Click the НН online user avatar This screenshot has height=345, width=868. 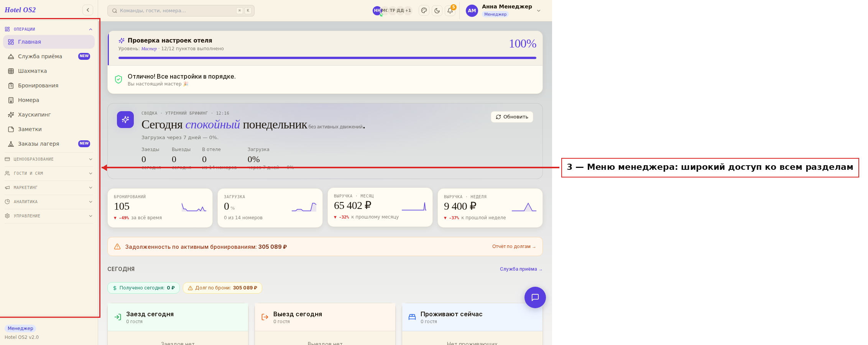[x=377, y=11]
